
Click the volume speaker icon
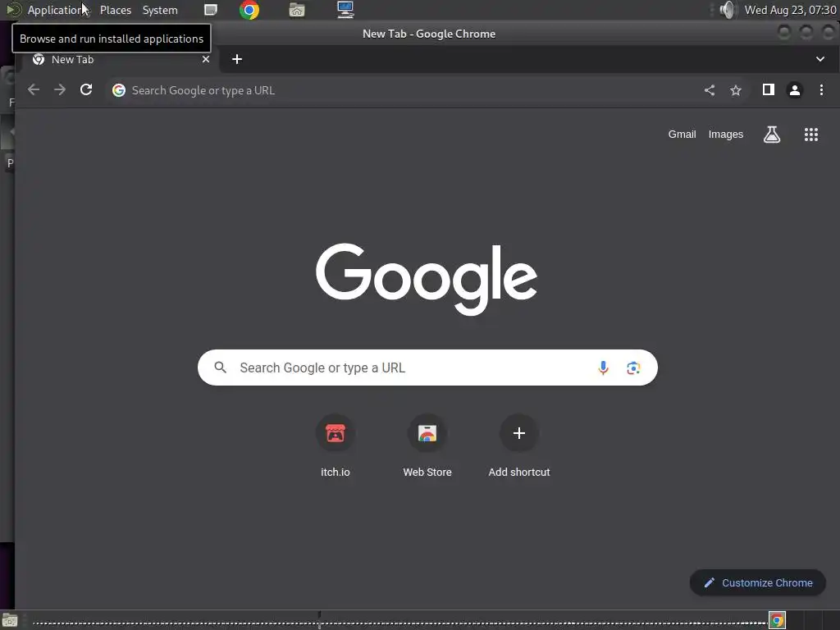728,10
